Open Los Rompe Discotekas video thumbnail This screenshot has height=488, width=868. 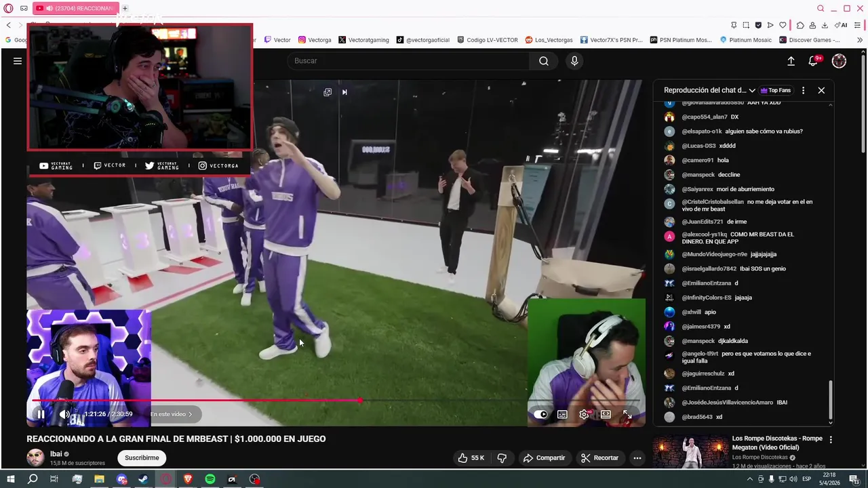(690, 452)
